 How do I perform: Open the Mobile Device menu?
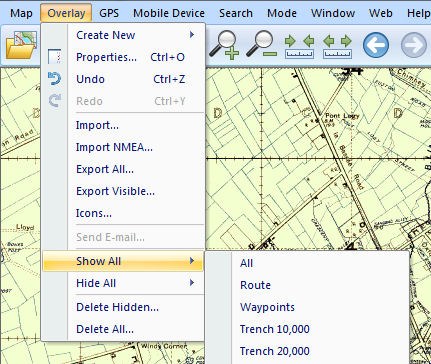pyautogui.click(x=169, y=13)
